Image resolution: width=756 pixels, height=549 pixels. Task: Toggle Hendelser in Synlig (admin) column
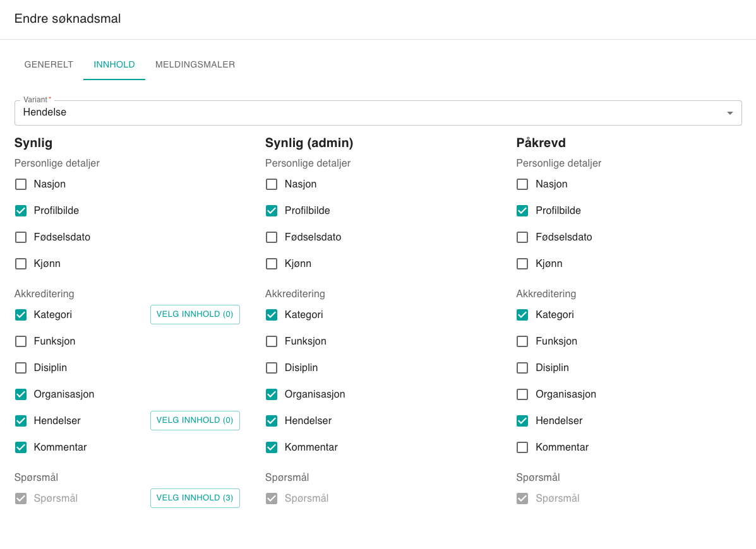click(x=272, y=421)
